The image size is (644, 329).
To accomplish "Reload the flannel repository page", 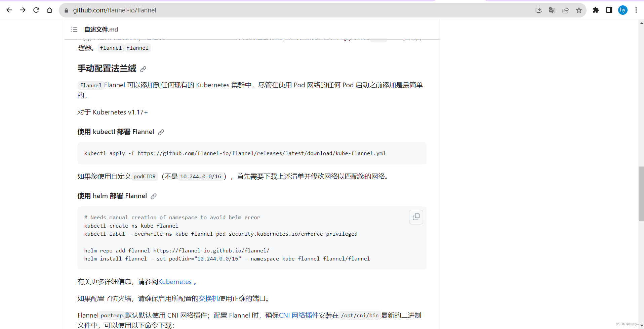I will pos(36,10).
